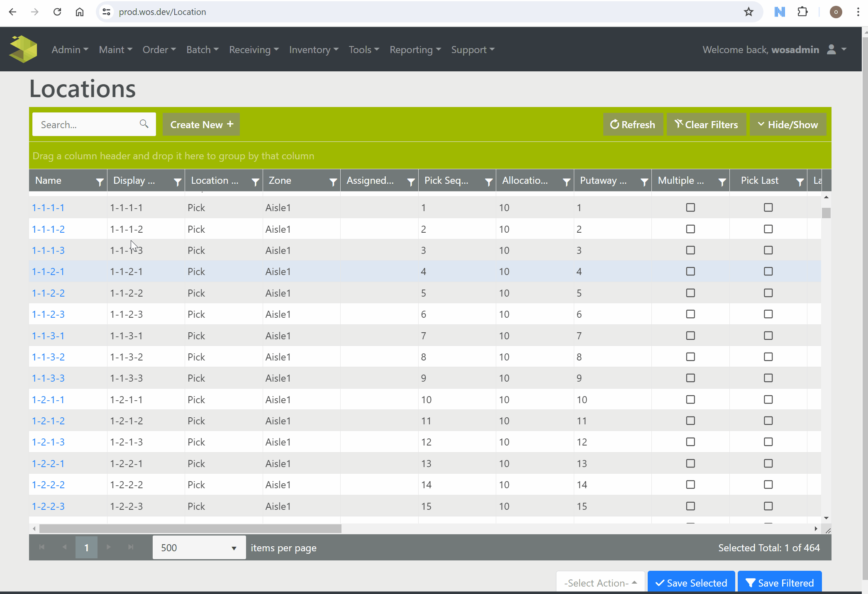Open the Zone column filter icon
This screenshot has width=868, height=594.
click(333, 182)
